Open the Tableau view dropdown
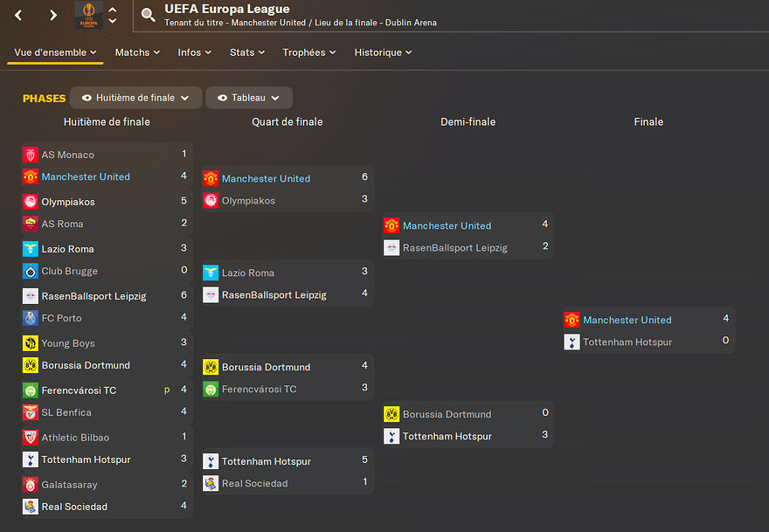Viewport: 769px width, 532px height. point(249,98)
